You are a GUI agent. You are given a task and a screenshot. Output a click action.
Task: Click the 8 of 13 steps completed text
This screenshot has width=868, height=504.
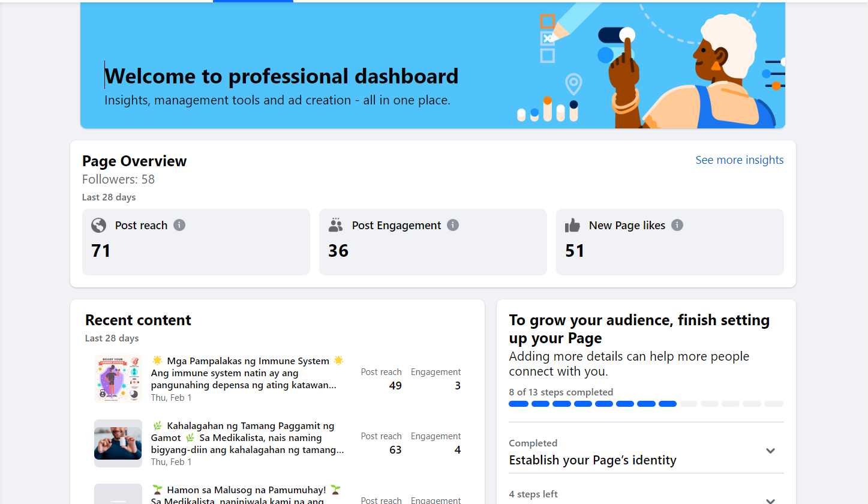pyautogui.click(x=561, y=392)
